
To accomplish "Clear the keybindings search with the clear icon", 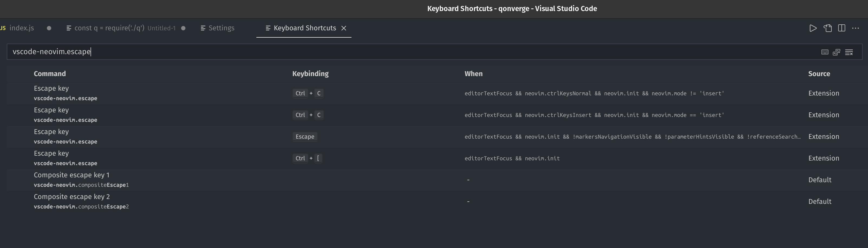I will (x=849, y=52).
